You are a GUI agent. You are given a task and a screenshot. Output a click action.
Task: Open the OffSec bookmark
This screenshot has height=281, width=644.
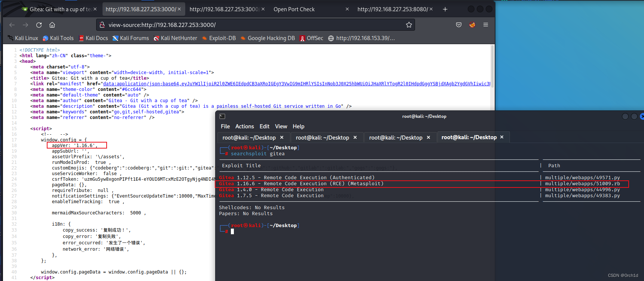(x=311, y=38)
